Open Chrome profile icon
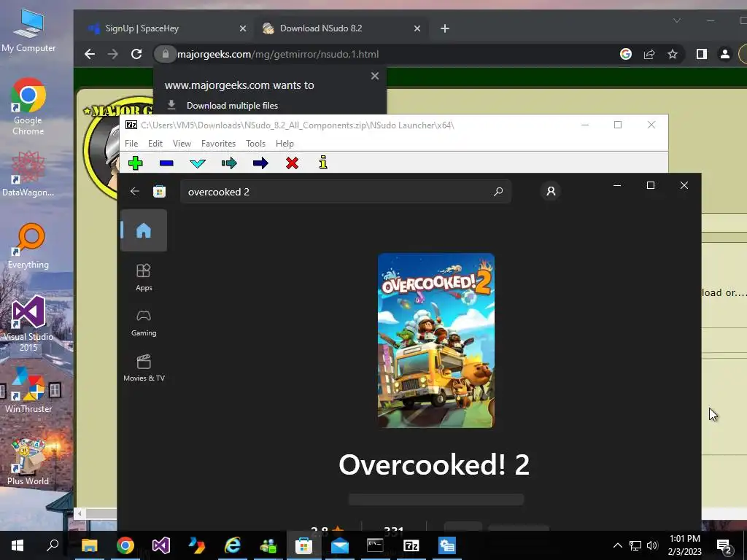Viewport: 747px width, 560px height. click(x=724, y=54)
